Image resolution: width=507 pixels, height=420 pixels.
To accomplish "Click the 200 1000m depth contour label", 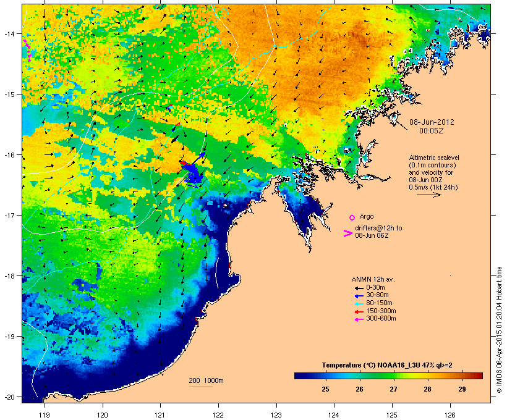I will tap(206, 380).
